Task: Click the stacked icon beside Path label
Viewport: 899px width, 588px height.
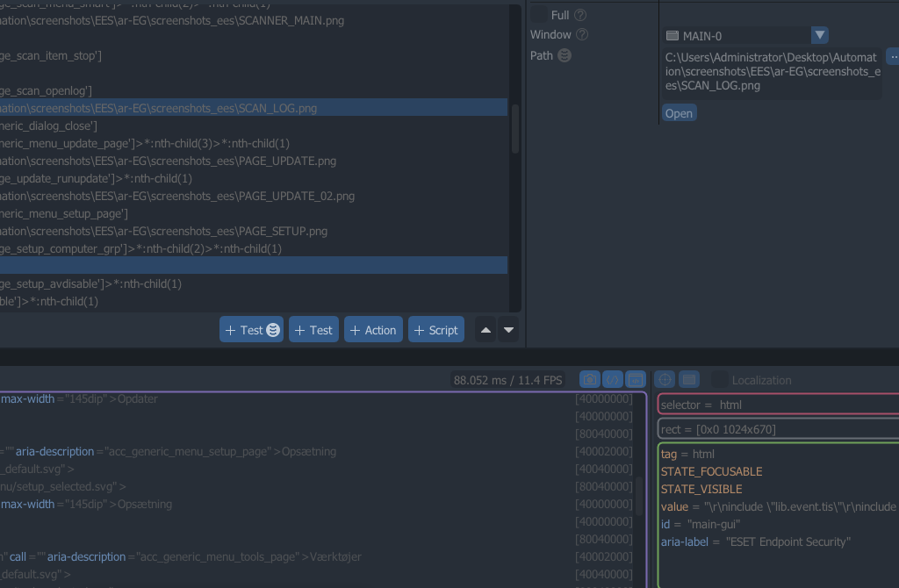Action: 565,55
